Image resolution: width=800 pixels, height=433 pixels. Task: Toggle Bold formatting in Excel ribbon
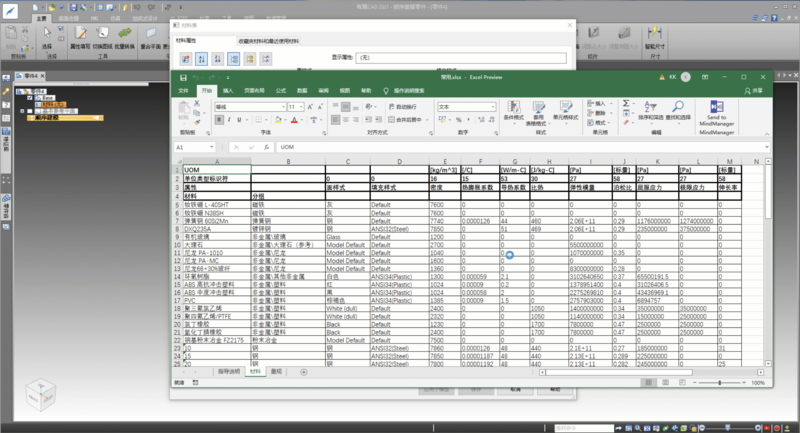point(218,118)
